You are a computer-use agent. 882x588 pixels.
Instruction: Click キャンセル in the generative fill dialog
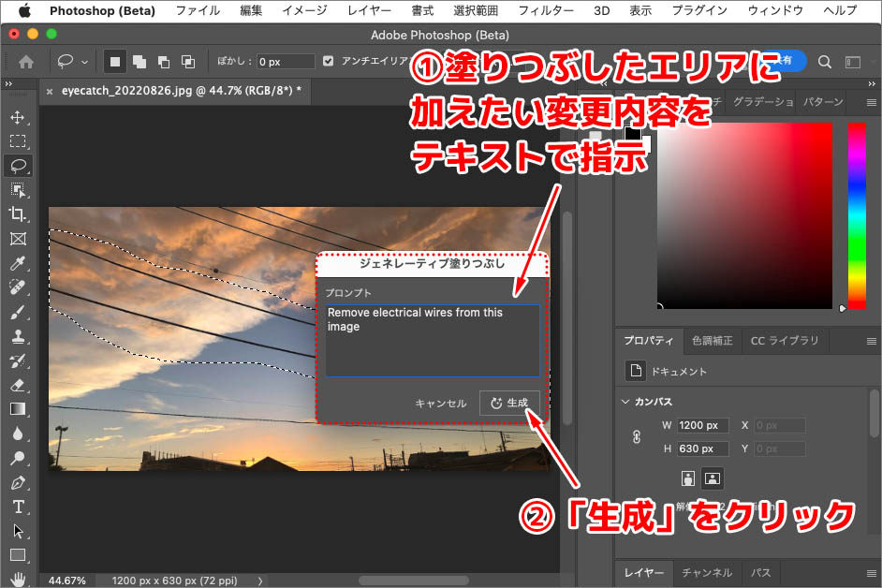(440, 404)
